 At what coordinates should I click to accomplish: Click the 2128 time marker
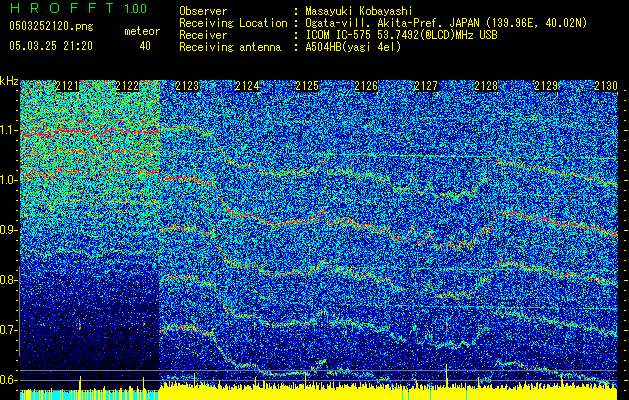(486, 86)
